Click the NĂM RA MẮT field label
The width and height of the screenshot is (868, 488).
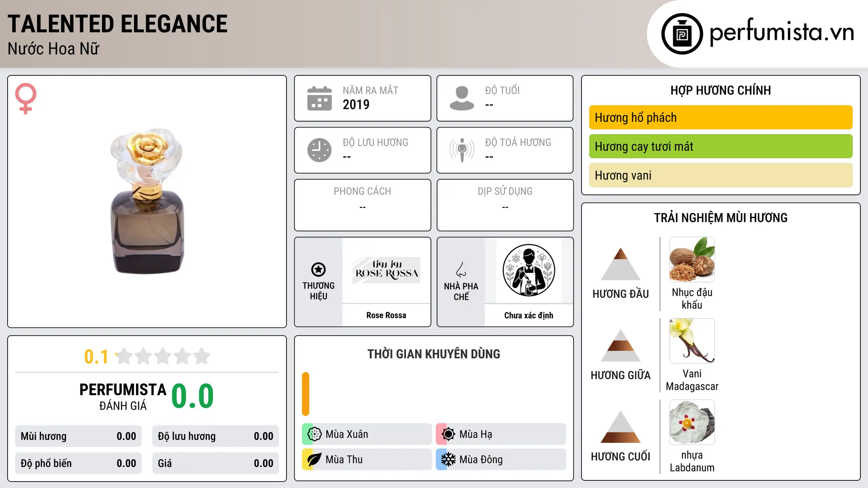(x=370, y=90)
